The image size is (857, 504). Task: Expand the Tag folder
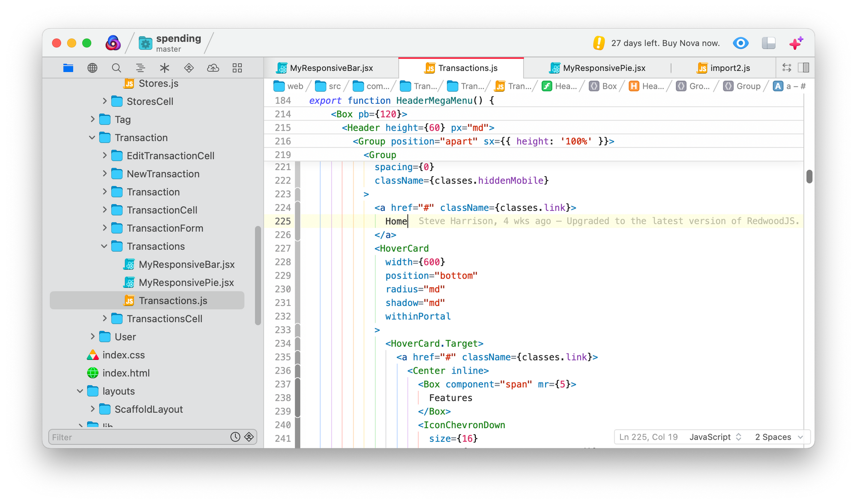[93, 119]
